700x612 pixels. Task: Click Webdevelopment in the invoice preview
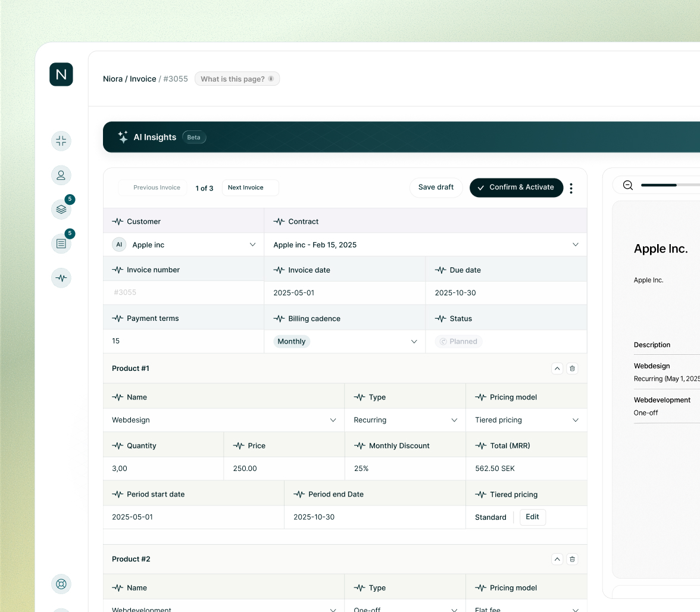pos(662,400)
